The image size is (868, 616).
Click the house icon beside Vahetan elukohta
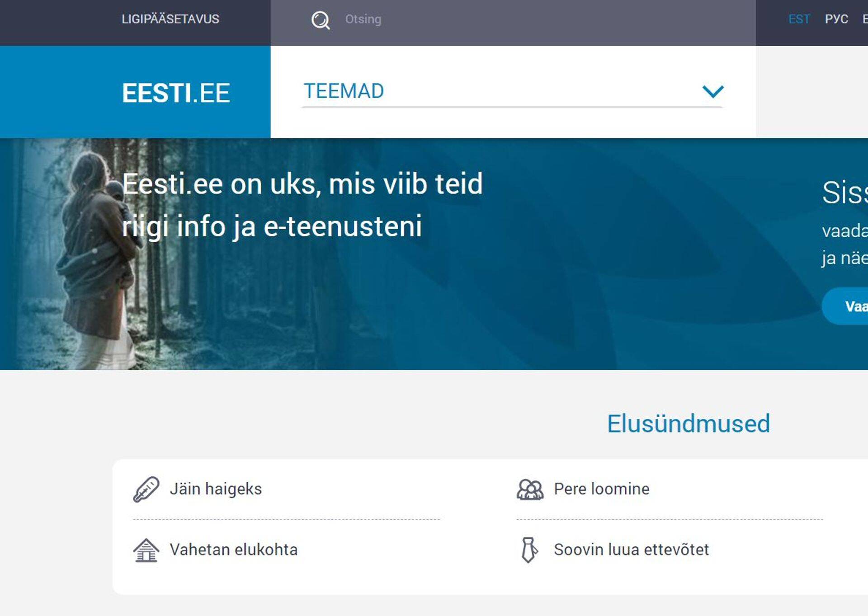[x=146, y=550]
